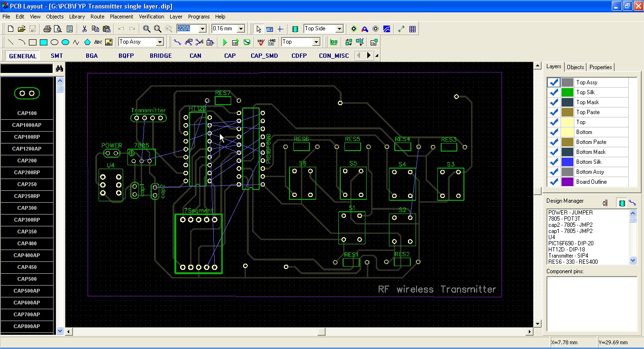Toggle Top Paste layer visibility
Viewport: 644px width, 349px height.
pos(553,112)
